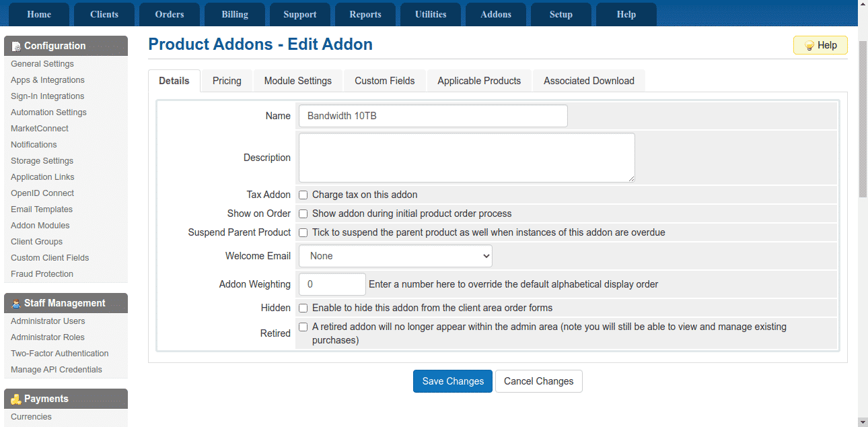Screen dimensions: 868x427
Task: Switch to the Custom Fields tab
Action: pyautogui.click(x=385, y=81)
